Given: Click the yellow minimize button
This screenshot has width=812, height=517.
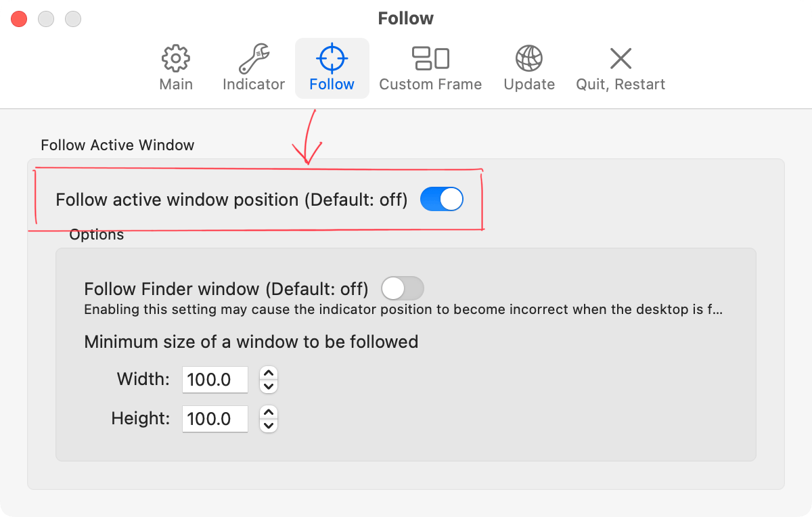Looking at the screenshot, I should 46,18.
